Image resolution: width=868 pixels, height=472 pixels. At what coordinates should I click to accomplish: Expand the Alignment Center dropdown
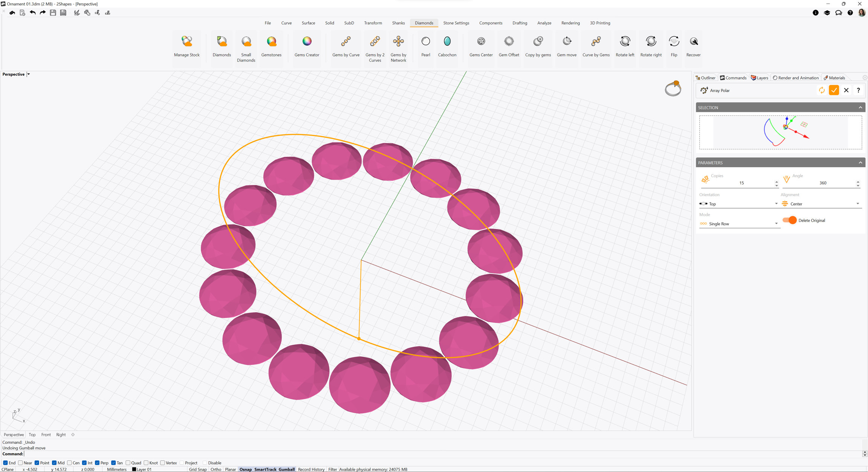click(821, 204)
